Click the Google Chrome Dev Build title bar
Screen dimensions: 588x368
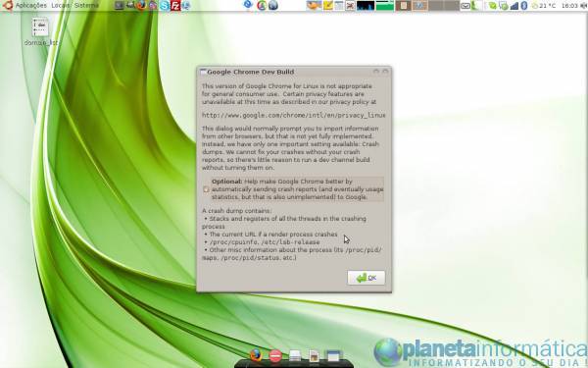click(294, 72)
